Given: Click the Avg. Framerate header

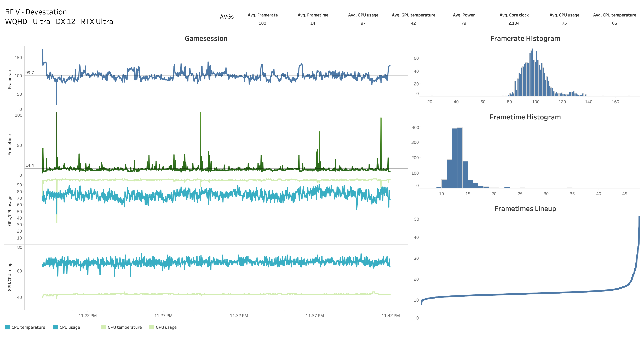Looking at the screenshot, I should [262, 15].
